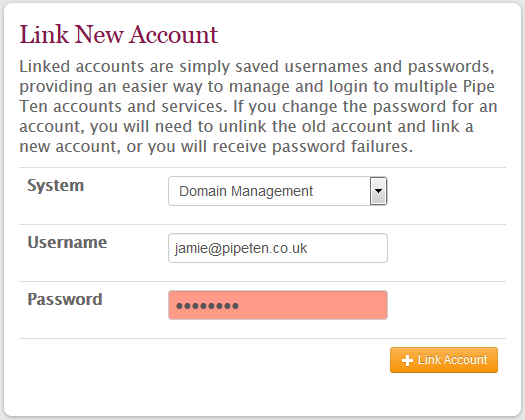The image size is (525, 420).
Task: Click the Password field label
Action: 65,299
